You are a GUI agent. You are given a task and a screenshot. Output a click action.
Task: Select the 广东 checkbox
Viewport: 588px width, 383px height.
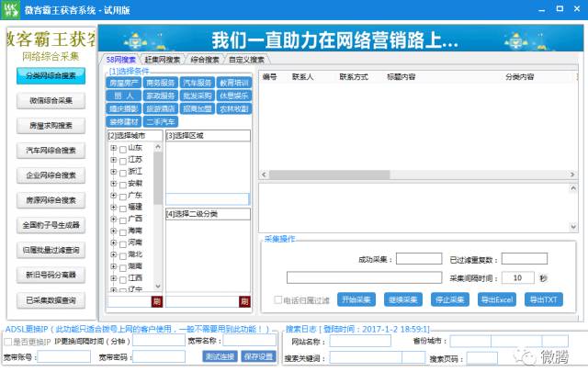click(122, 197)
